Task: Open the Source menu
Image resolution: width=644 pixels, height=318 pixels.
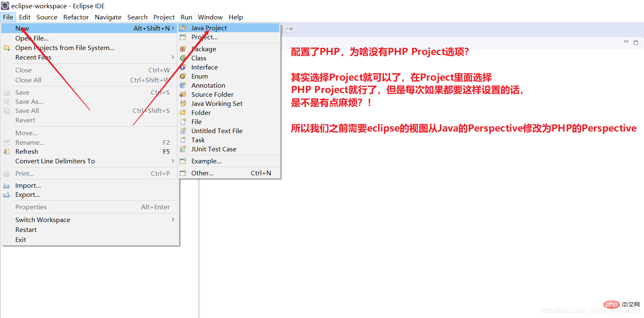Action: pyautogui.click(x=47, y=17)
